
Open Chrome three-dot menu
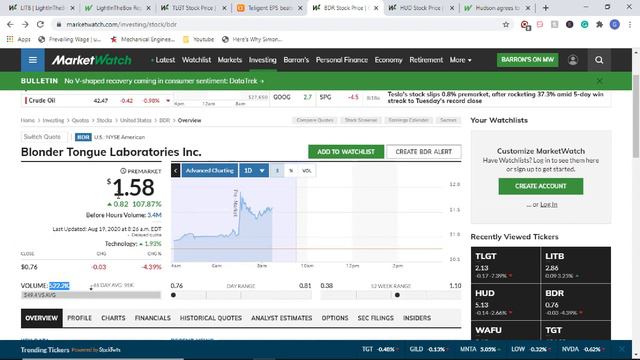click(630, 24)
